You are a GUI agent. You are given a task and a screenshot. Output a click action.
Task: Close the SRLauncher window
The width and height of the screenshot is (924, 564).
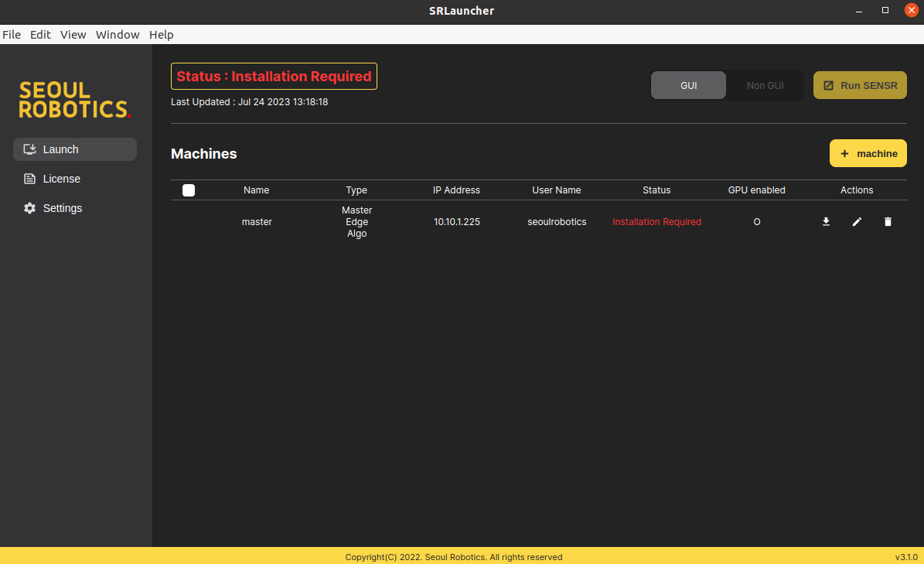(x=911, y=11)
